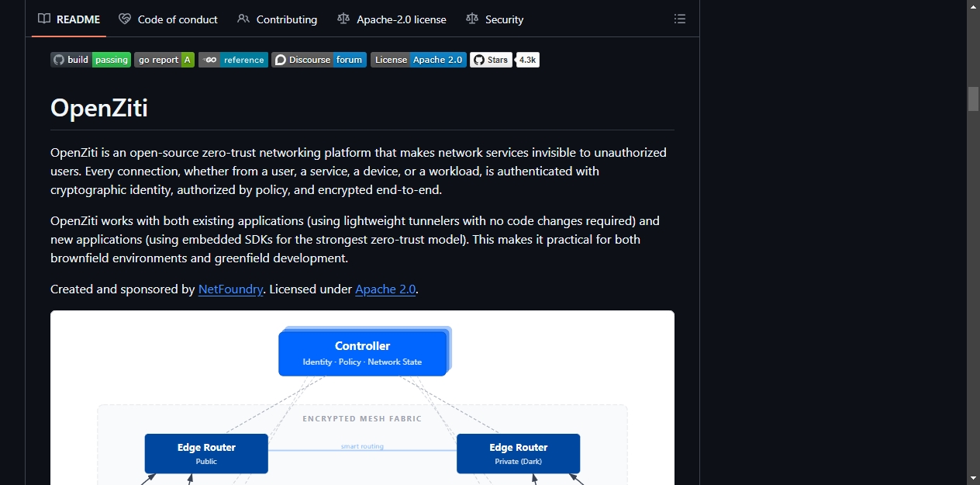Click the heart icon beside Code of conduct
980x485 pixels.
pos(125,19)
